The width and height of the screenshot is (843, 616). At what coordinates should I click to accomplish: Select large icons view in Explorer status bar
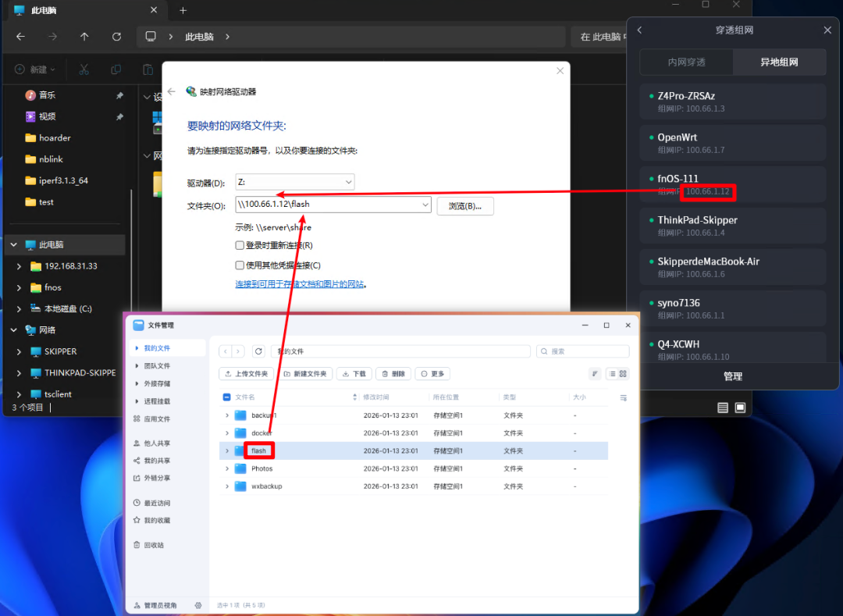tap(740, 408)
